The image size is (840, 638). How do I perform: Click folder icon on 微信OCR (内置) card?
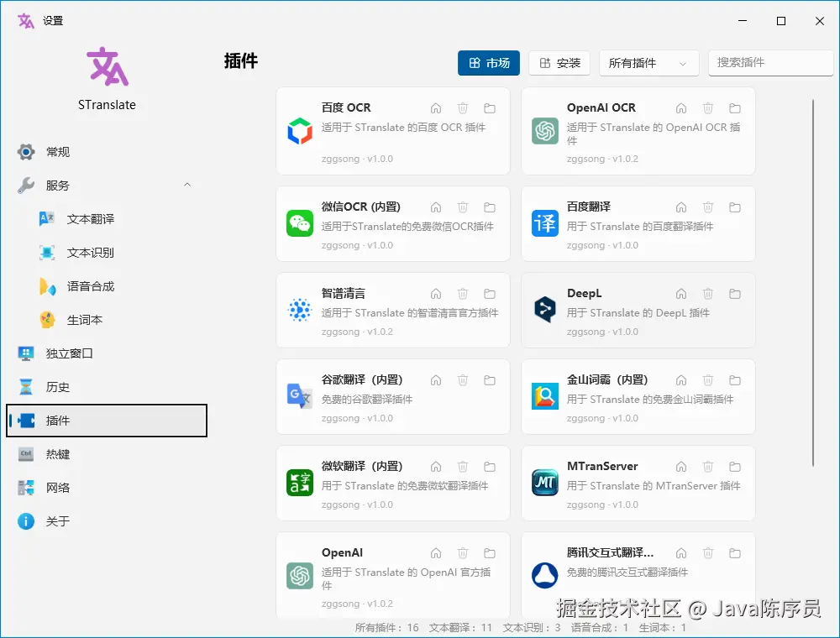(x=490, y=207)
